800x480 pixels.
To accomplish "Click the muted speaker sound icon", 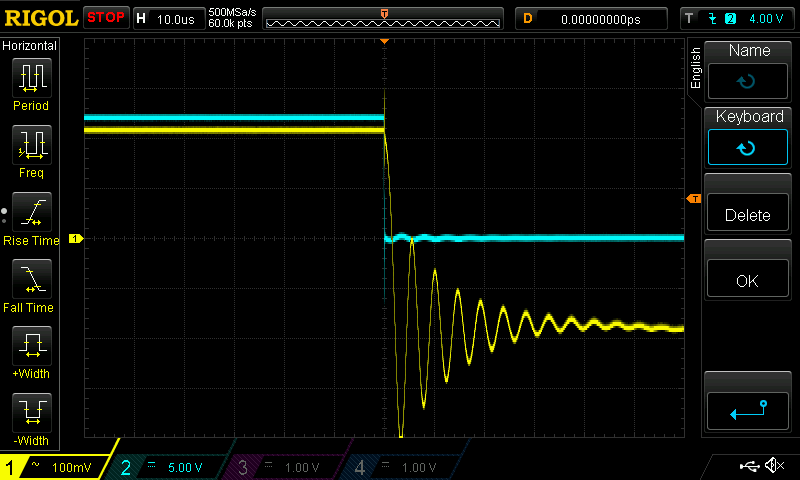I will 774,465.
